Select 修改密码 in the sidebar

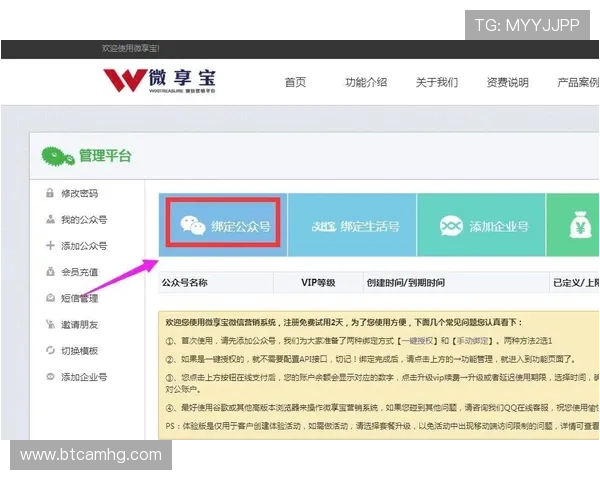click(x=79, y=193)
